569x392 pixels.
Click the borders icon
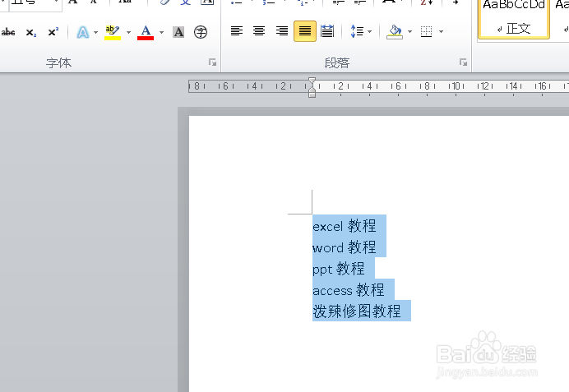pos(427,31)
